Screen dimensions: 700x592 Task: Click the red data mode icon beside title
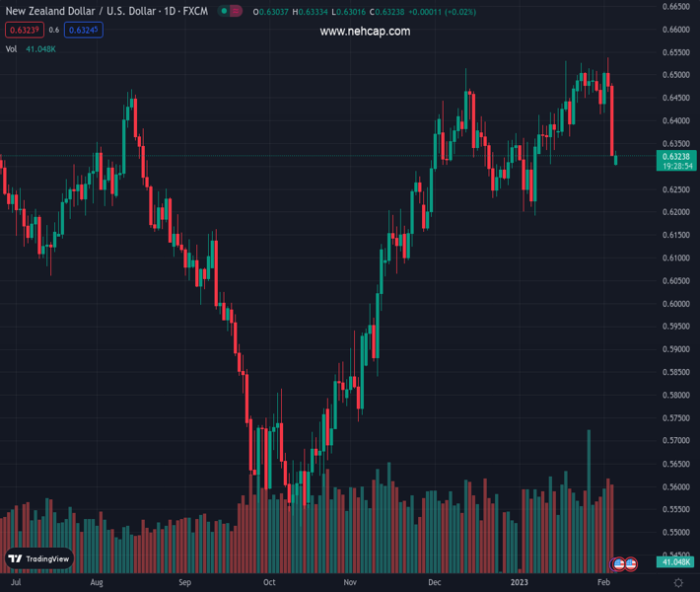click(x=238, y=11)
